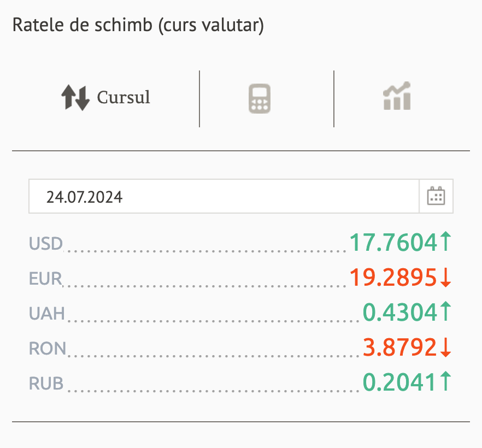482x448 pixels.
Task: Click the EUR rate 19.2895
Action: pos(393,278)
